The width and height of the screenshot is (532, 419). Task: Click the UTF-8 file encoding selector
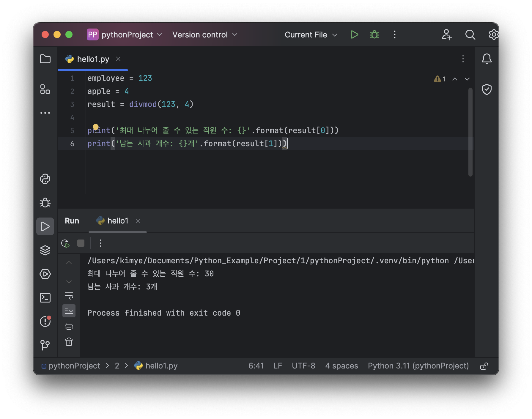click(303, 366)
